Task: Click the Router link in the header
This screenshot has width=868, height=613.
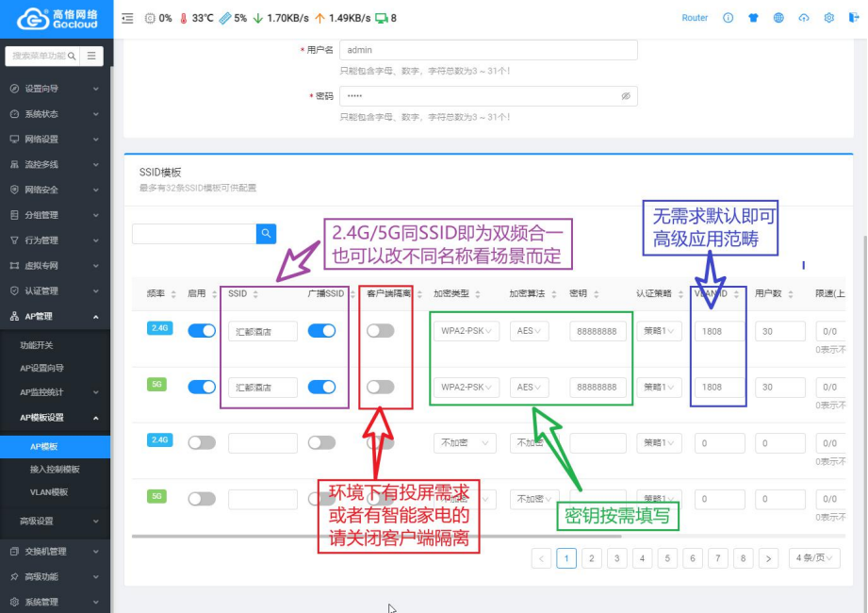Action: (695, 18)
